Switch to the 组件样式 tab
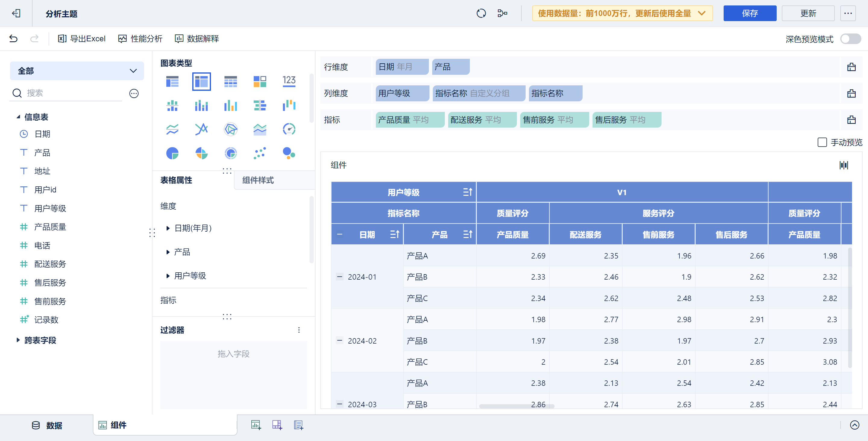The height and width of the screenshot is (441, 868). click(x=258, y=180)
